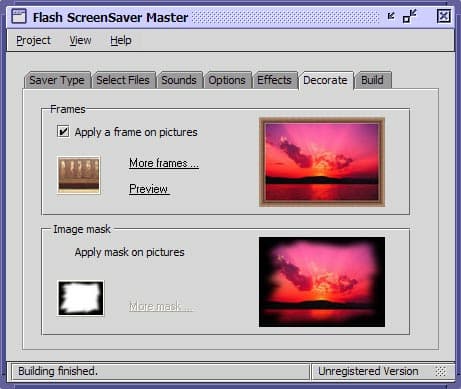Image resolution: width=461 pixels, height=389 pixels.
Task: Close the Flash ScreenSaver Master window
Action: [x=444, y=16]
